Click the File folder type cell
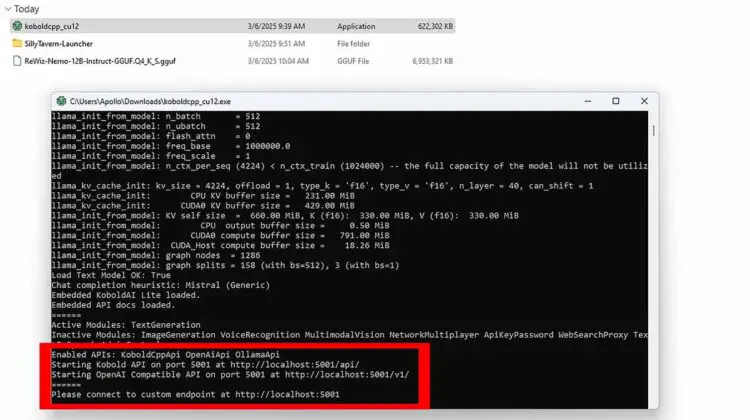Image resolution: width=750 pixels, height=420 pixels. click(353, 44)
